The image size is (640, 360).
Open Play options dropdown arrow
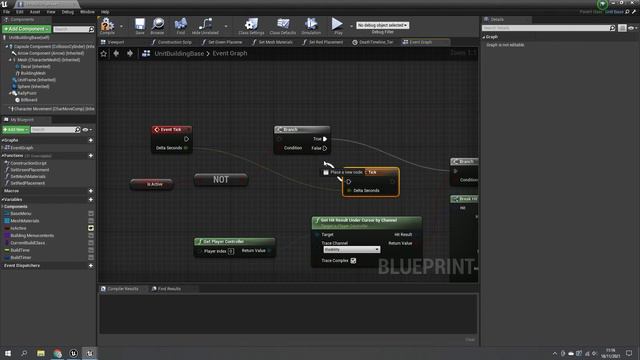pos(351,26)
